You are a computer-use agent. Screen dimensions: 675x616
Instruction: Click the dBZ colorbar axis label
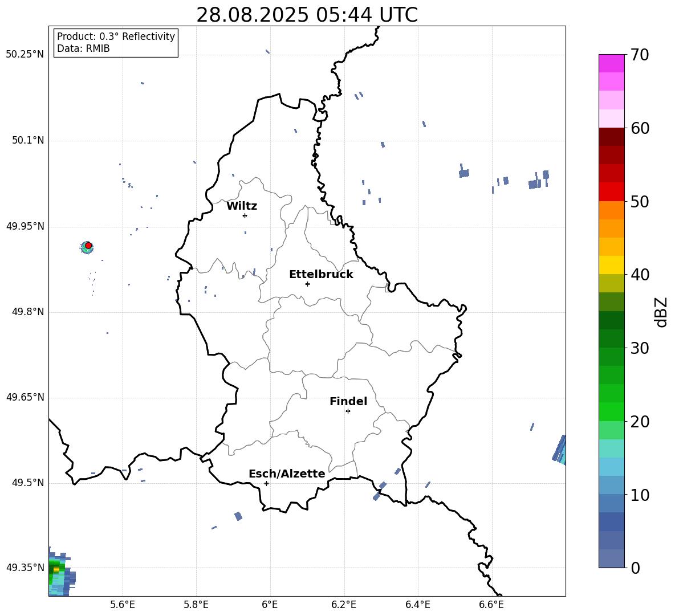point(662,312)
